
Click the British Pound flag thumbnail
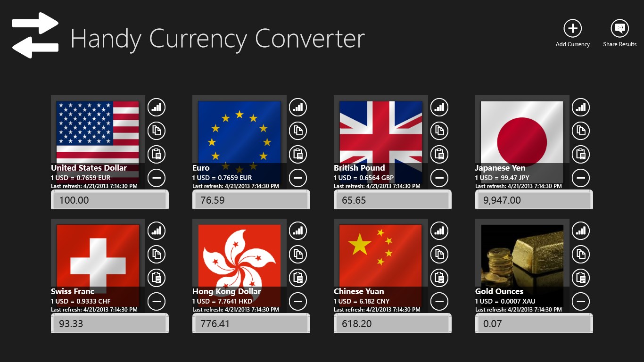(x=380, y=132)
